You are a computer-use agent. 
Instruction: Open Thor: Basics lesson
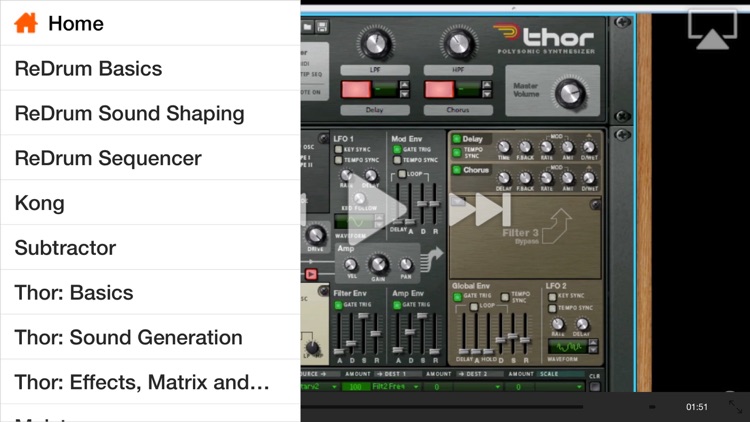[x=150, y=292]
